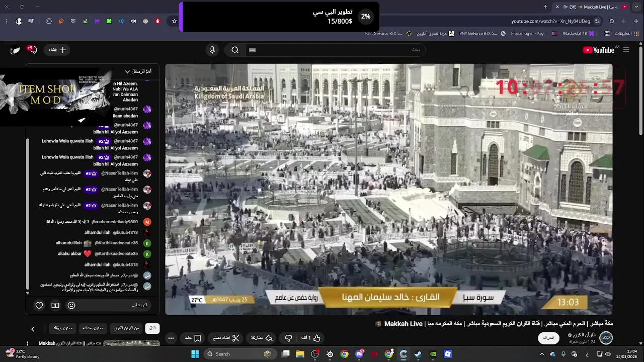Select the 'الكل' filter chip

[x=152, y=328]
